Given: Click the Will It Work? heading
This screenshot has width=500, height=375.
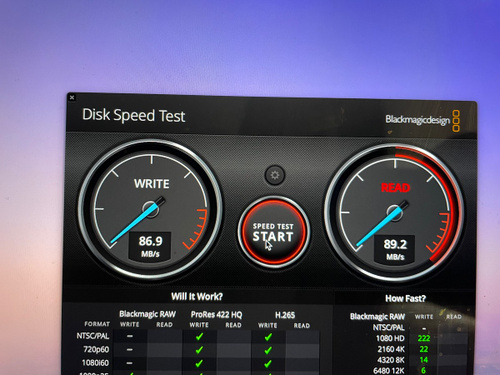Looking at the screenshot, I should 197,297.
